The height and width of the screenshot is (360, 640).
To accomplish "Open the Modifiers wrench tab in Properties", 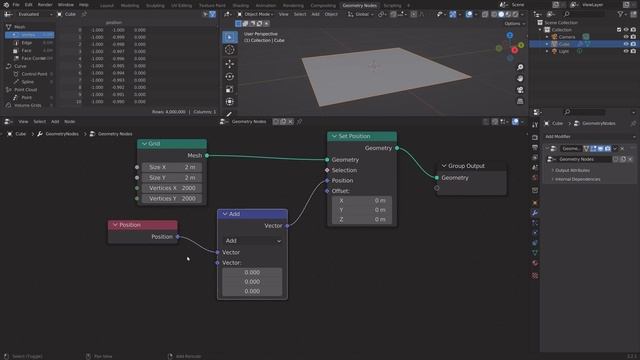I will click(x=535, y=213).
